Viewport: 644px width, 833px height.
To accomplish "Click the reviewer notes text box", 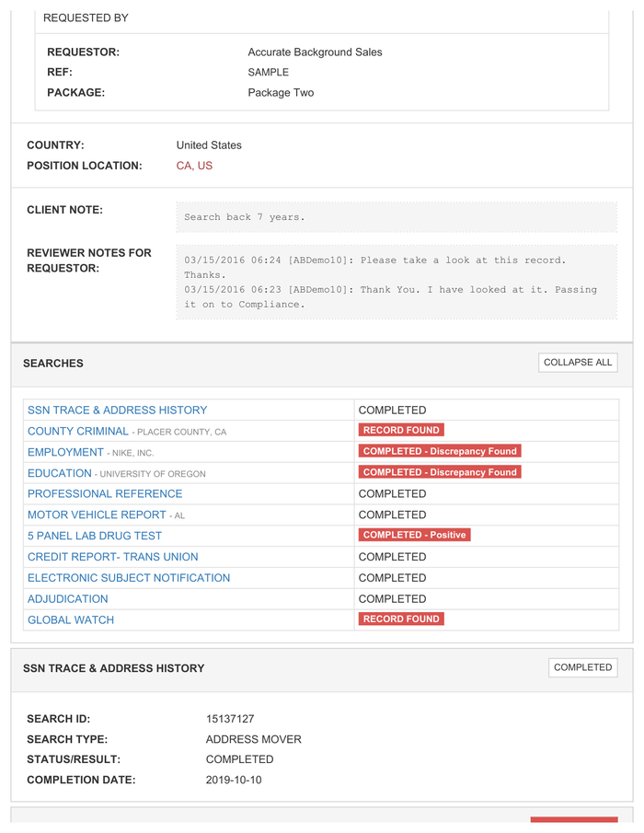I will 397,282.
